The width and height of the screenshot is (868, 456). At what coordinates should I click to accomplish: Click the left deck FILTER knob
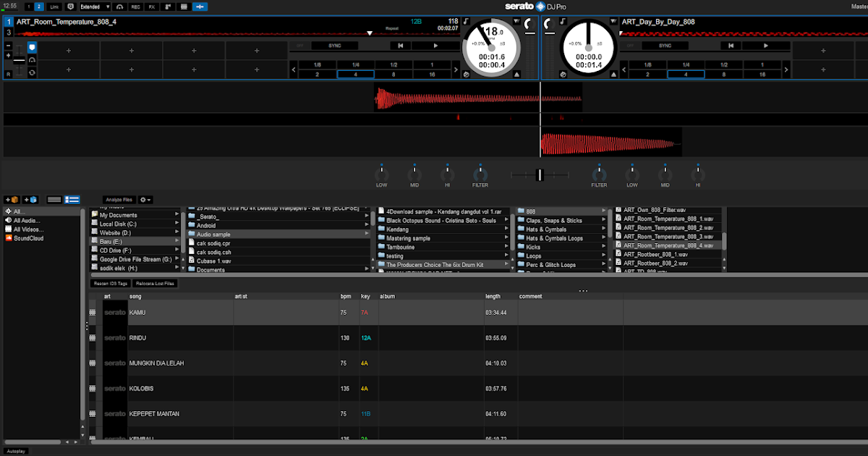[x=480, y=174]
